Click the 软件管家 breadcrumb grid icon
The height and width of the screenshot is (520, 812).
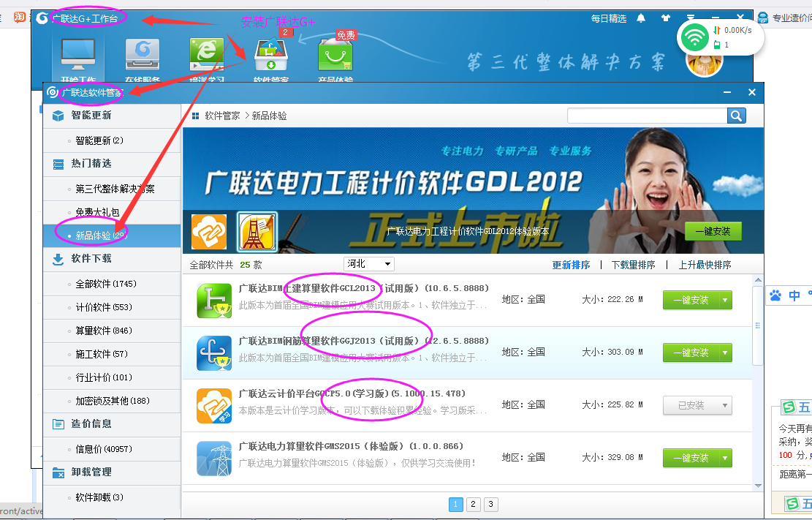(x=195, y=116)
